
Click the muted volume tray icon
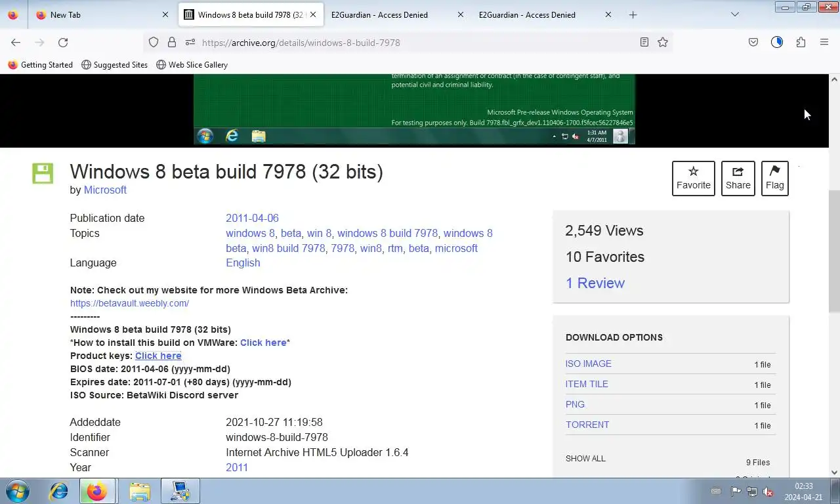click(x=768, y=492)
